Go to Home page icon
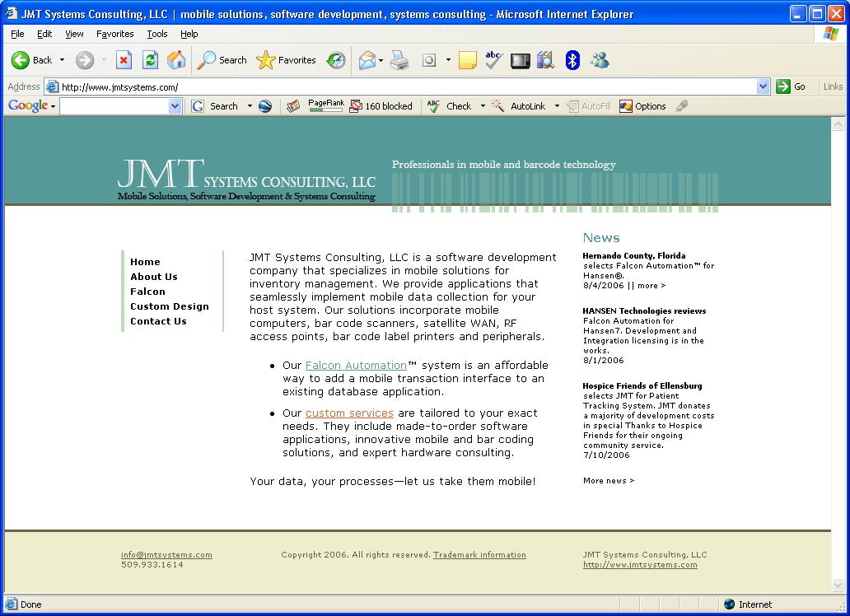 pos(176,60)
